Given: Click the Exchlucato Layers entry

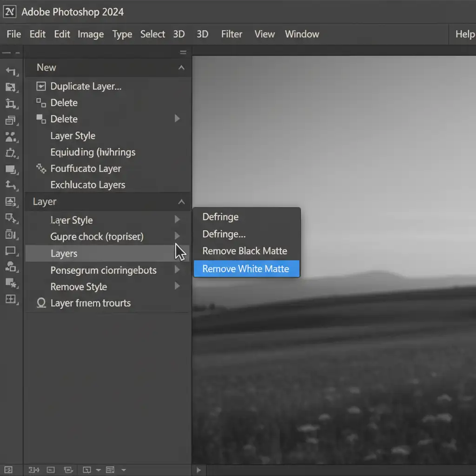Looking at the screenshot, I should [x=88, y=185].
